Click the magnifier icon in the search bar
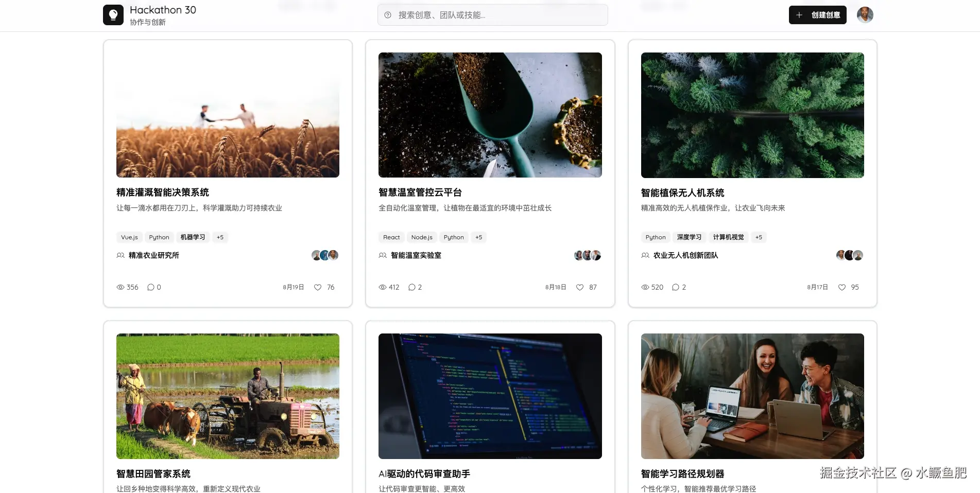 tap(387, 16)
